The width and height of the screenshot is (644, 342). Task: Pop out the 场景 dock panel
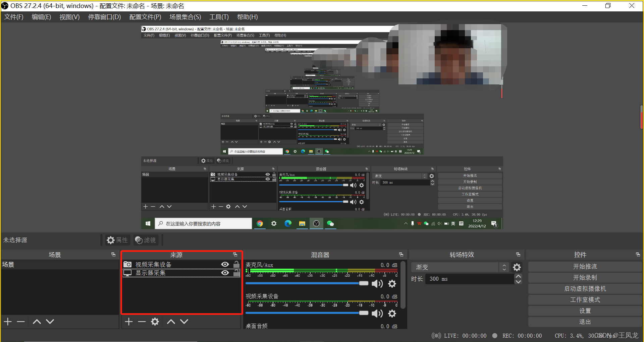click(113, 255)
